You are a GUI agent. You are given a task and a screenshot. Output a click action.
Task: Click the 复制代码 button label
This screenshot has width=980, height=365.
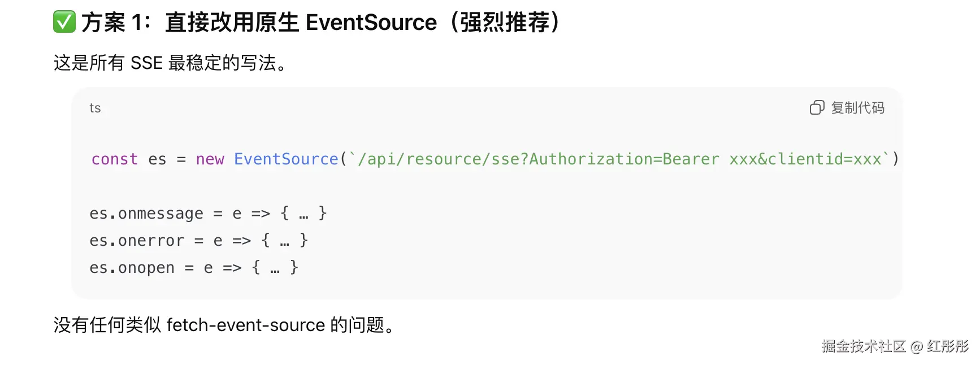click(857, 107)
